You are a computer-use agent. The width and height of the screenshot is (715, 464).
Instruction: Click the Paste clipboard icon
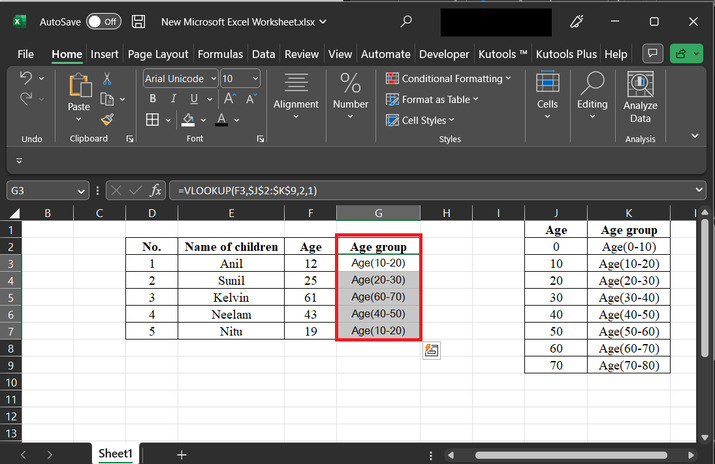point(79,85)
